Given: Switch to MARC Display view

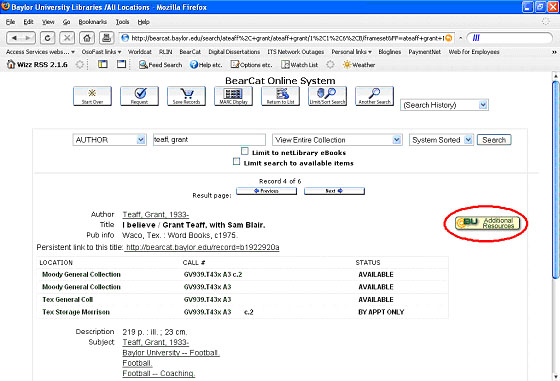Looking at the screenshot, I should (233, 96).
